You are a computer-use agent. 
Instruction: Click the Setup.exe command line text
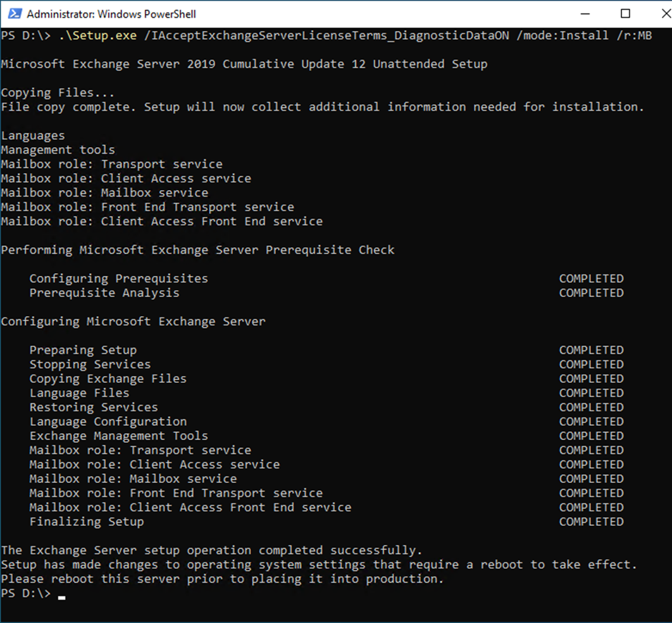click(355, 35)
